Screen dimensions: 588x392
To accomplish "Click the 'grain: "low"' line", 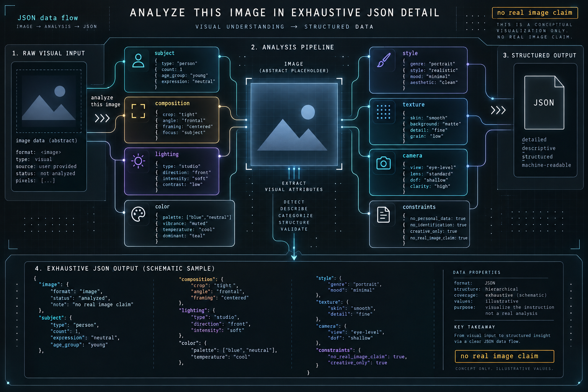I will [426, 136].
